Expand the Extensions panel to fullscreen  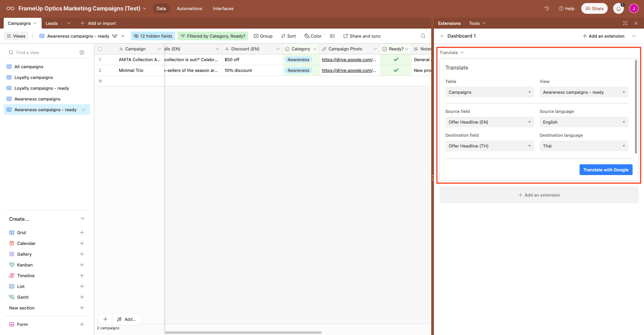[625, 23]
